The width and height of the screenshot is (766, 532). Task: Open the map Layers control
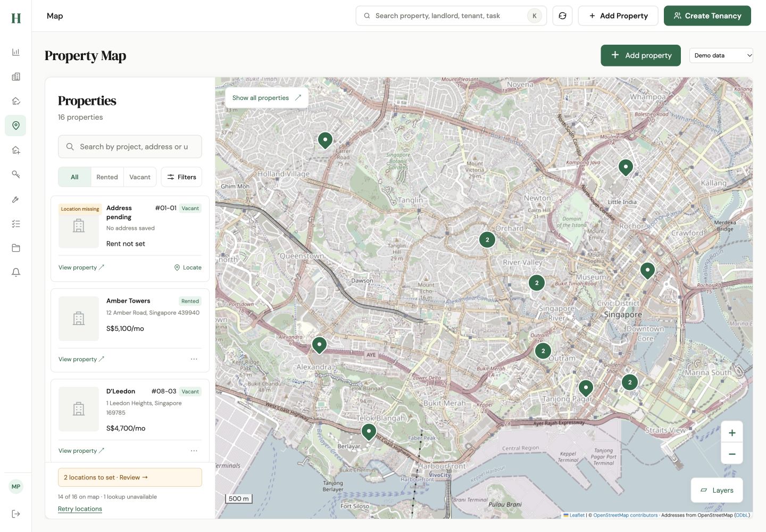717,491
